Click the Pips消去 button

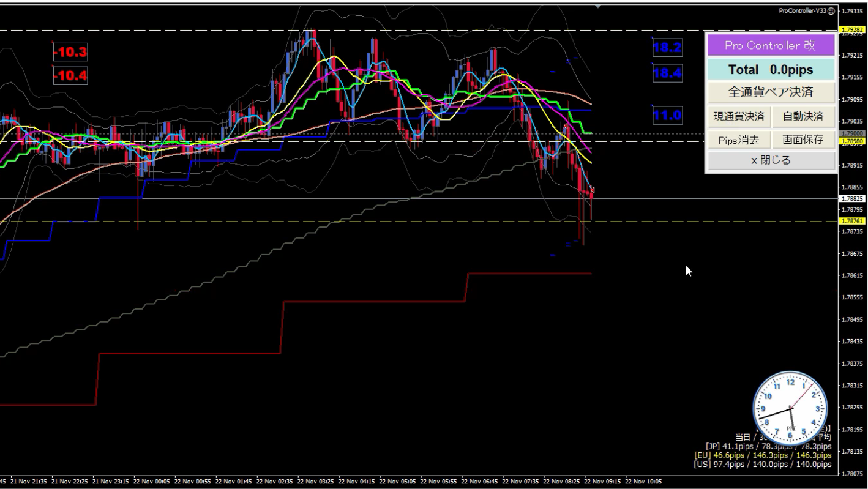click(x=739, y=140)
